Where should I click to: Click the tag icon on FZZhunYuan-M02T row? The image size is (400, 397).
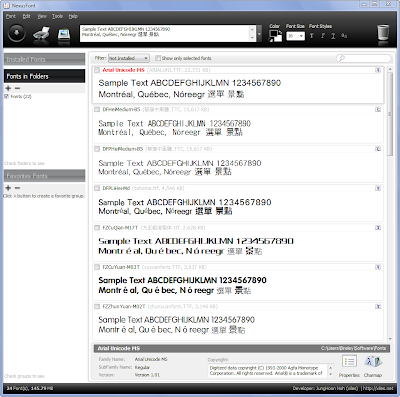click(378, 306)
